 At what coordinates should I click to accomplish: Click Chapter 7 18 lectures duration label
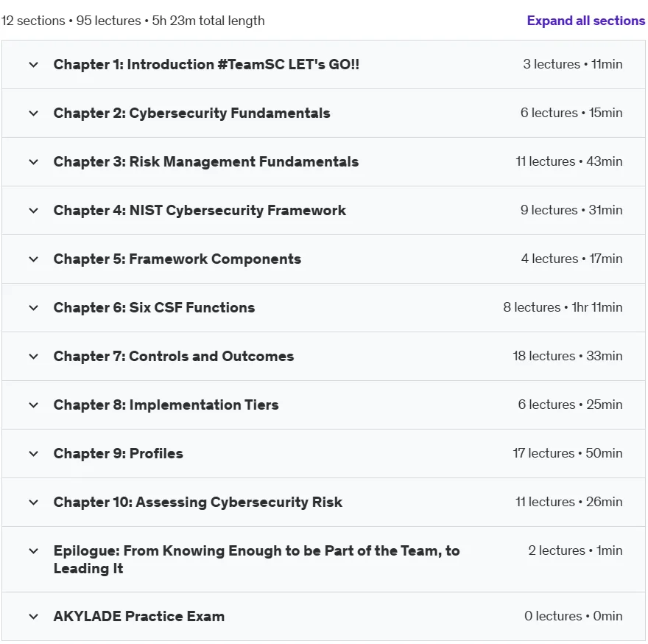tap(568, 356)
